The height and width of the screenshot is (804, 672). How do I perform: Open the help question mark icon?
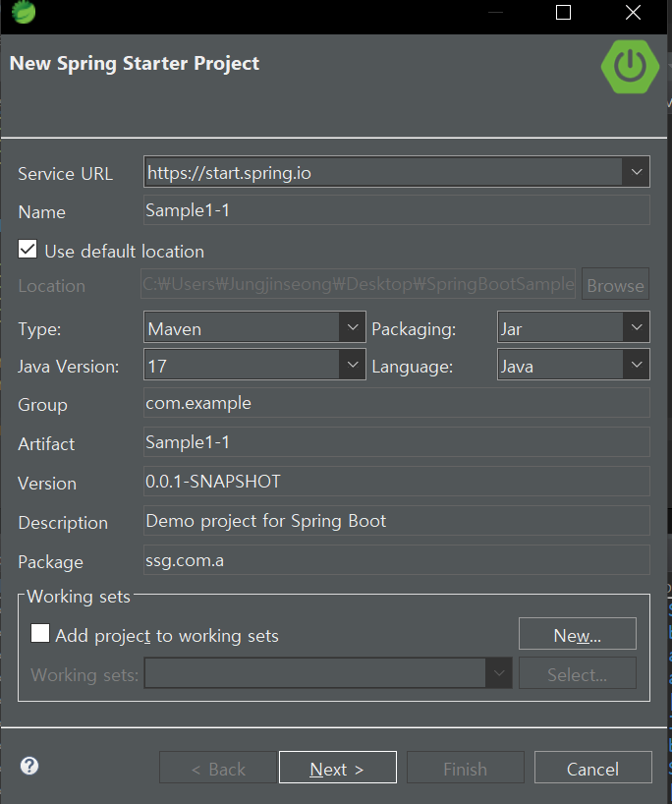29,766
